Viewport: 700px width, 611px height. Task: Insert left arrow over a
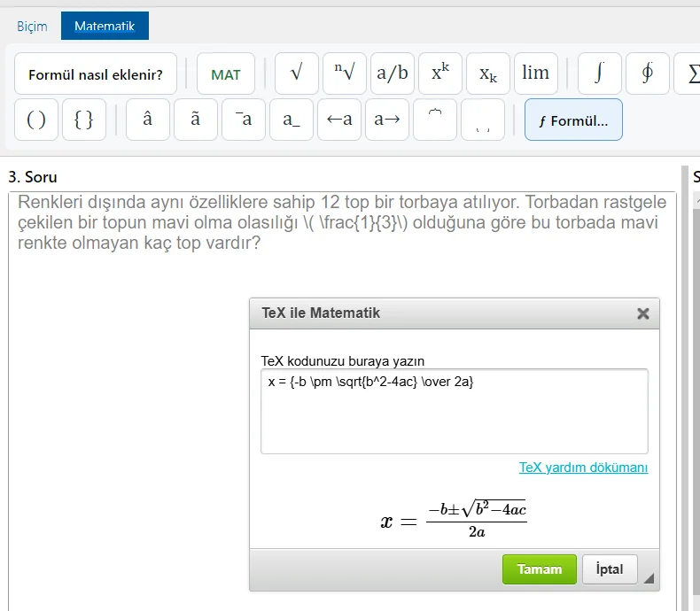pyautogui.click(x=338, y=120)
